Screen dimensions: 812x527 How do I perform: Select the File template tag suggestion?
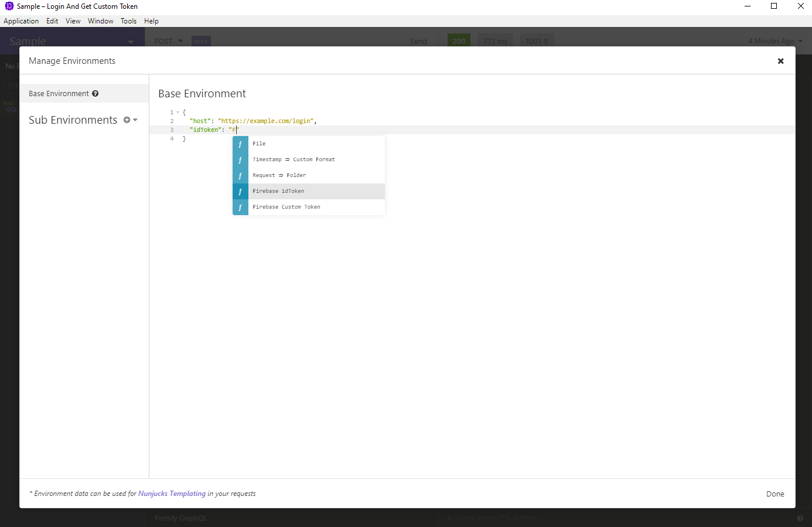pos(309,144)
